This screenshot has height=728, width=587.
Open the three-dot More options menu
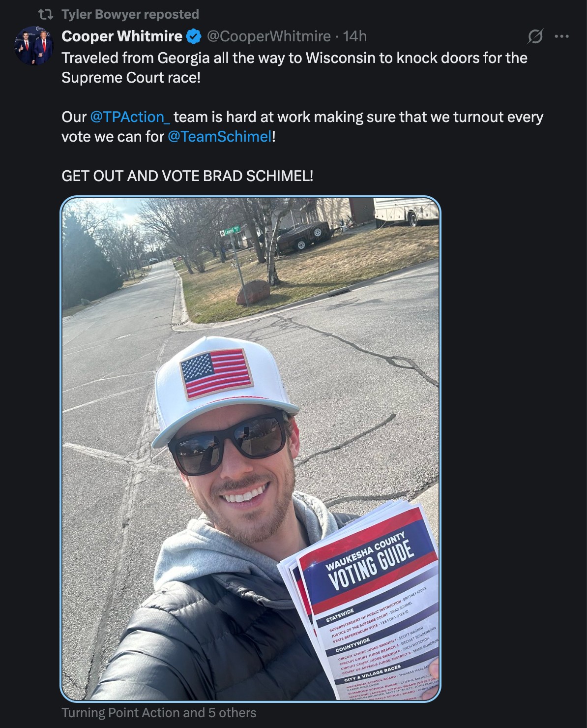(561, 36)
